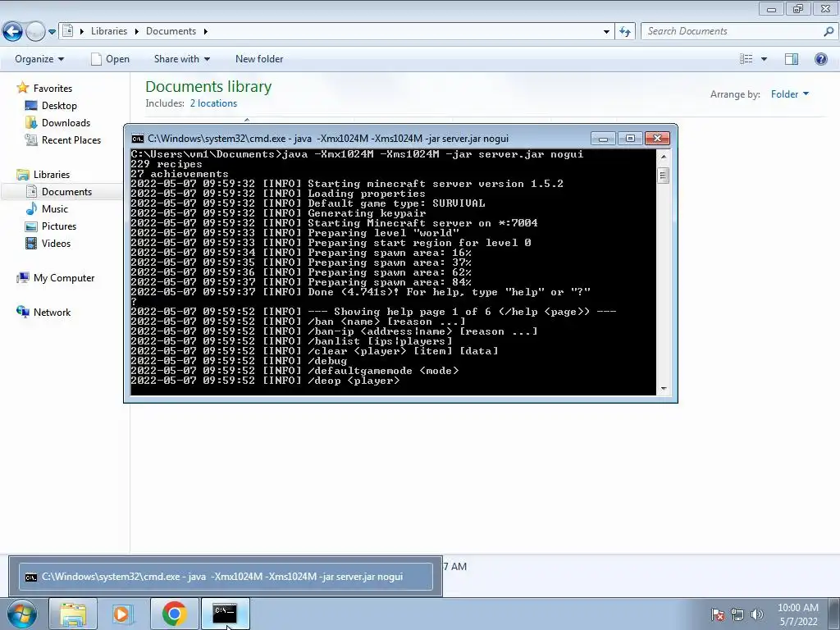Close the cmd.exe server window
This screenshot has width=840, height=630.
pos(657,139)
